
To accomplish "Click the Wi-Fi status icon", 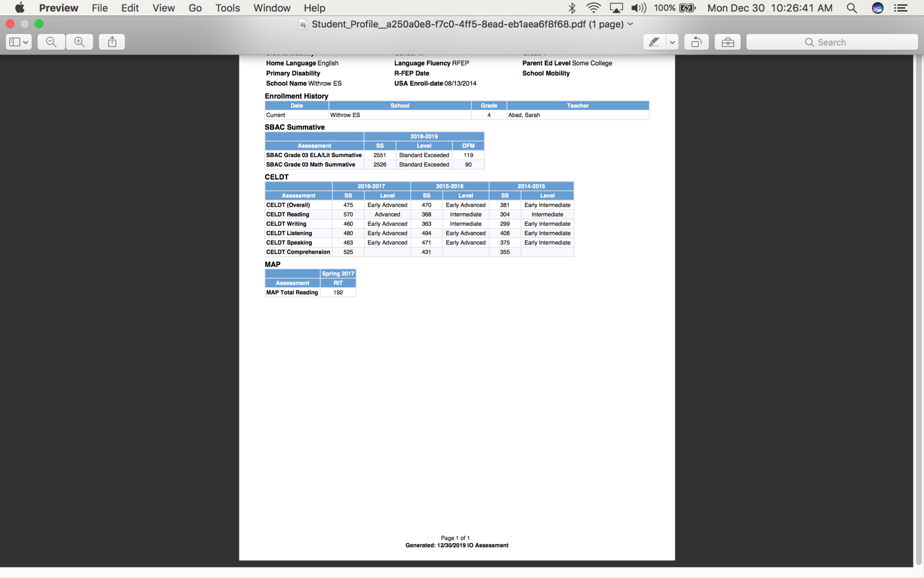I will click(593, 8).
